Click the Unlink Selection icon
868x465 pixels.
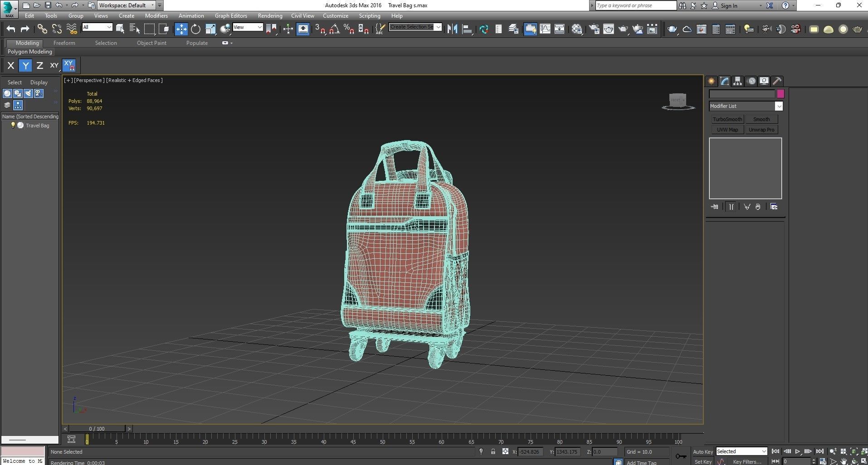pyautogui.click(x=57, y=29)
